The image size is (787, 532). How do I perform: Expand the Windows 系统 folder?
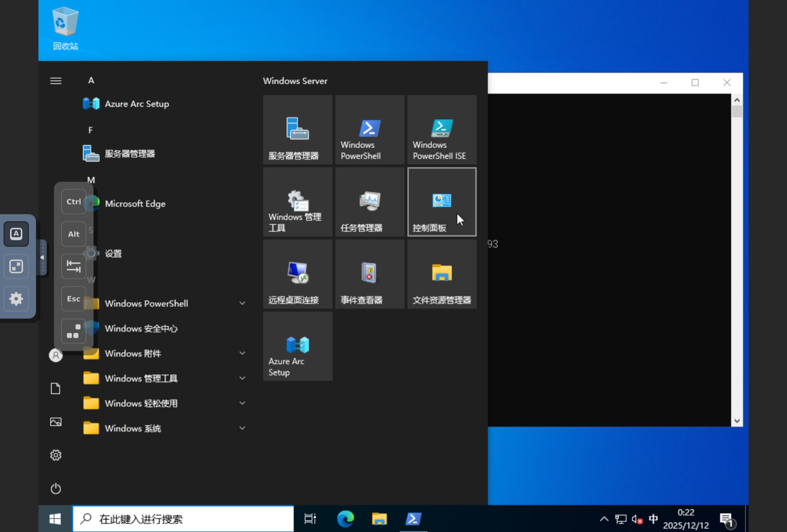click(133, 428)
